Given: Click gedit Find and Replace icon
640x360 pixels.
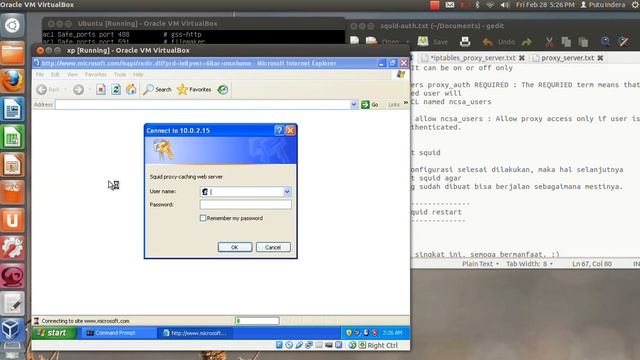Looking at the screenshot, I should pos(623,41).
